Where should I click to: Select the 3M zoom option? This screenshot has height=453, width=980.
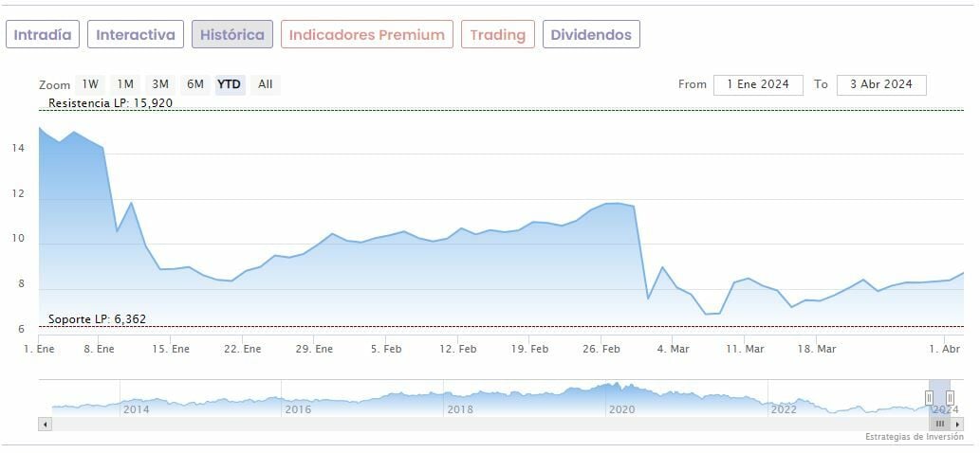click(x=160, y=84)
